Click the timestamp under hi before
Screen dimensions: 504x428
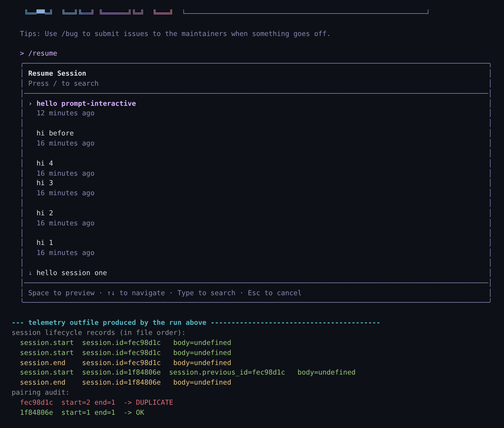click(x=65, y=143)
